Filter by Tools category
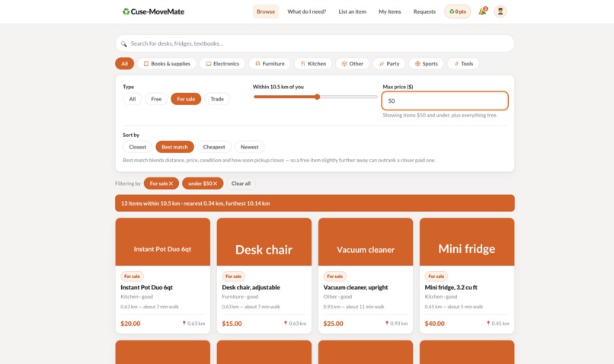 click(463, 63)
